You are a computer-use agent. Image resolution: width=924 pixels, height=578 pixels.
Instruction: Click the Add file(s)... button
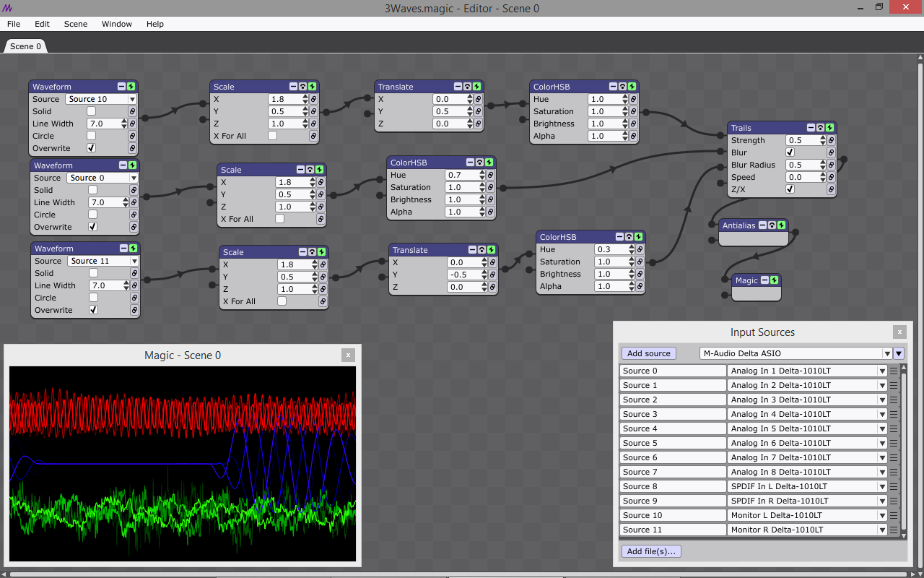tap(651, 551)
